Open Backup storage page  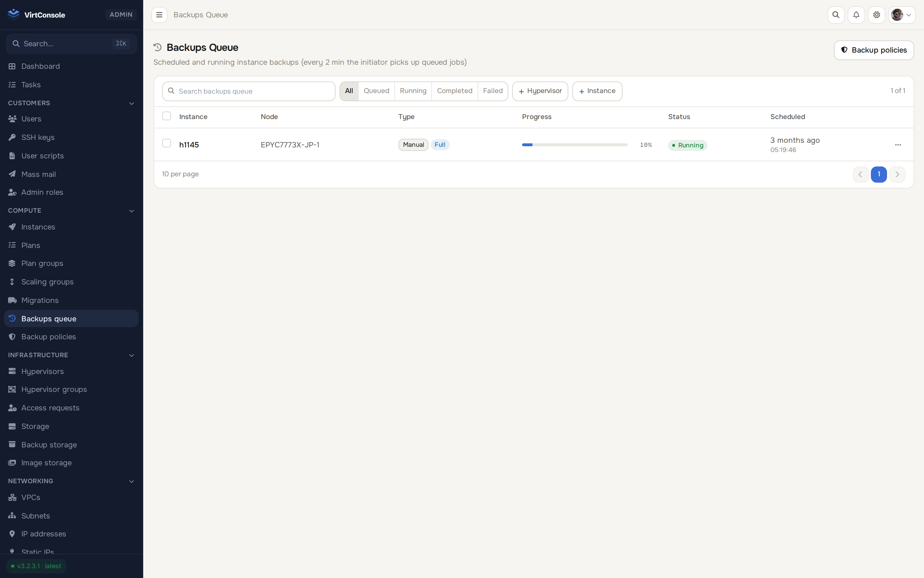[x=71, y=444]
